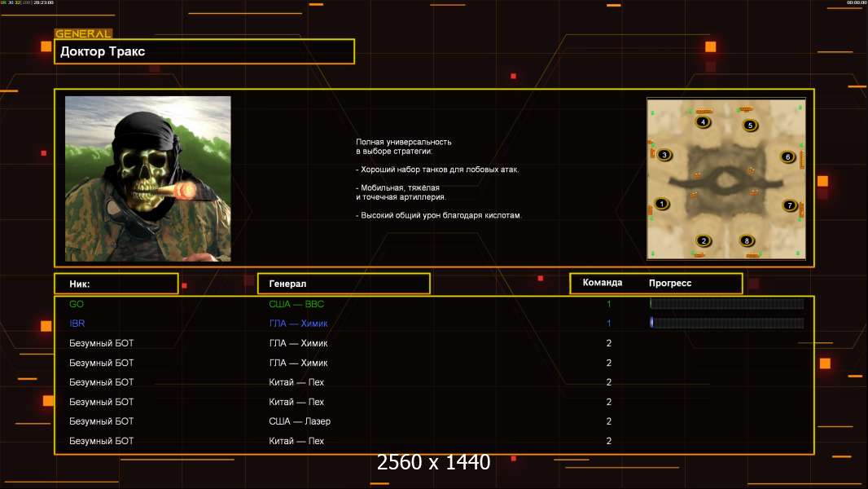Click the Доктор Тракс general name field

click(204, 51)
